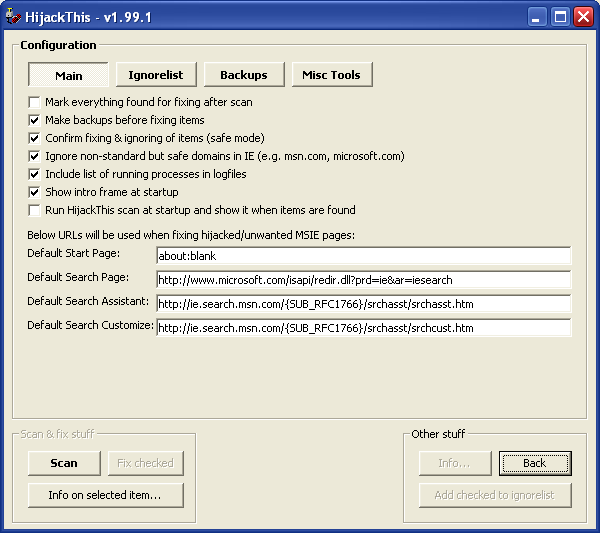Click the Default Start Page field

click(x=364, y=256)
